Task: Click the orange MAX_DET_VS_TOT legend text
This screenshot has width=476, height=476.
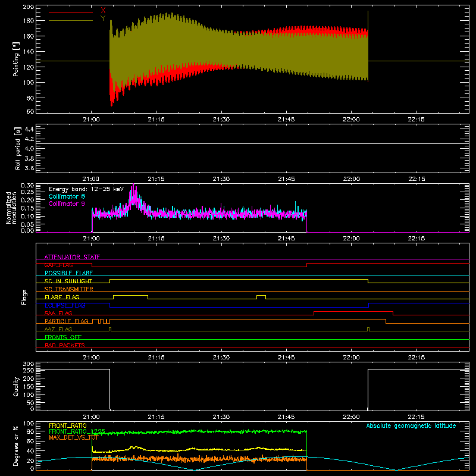Action: 73,437
